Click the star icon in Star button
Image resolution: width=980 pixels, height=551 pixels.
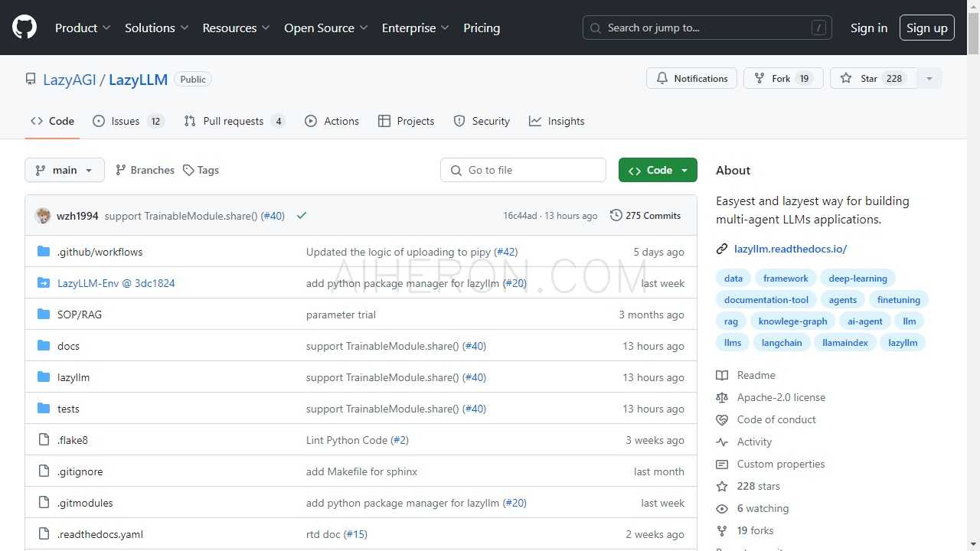[846, 78]
